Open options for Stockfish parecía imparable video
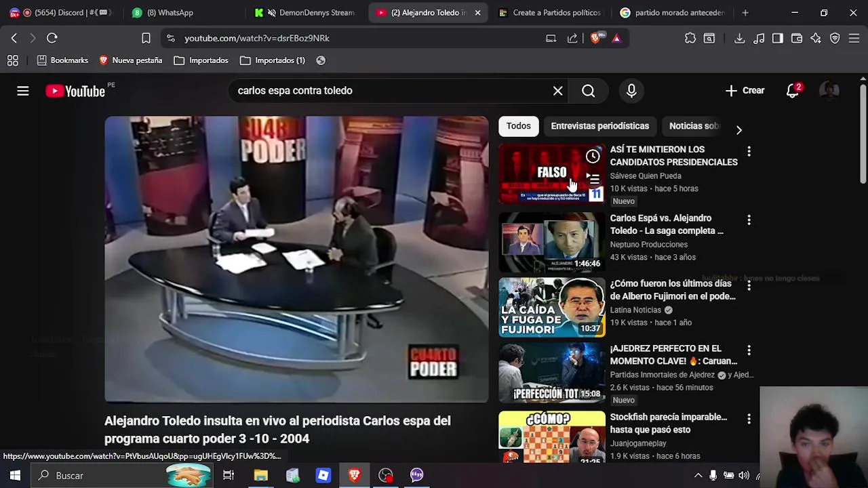The width and height of the screenshot is (868, 488). tap(749, 420)
